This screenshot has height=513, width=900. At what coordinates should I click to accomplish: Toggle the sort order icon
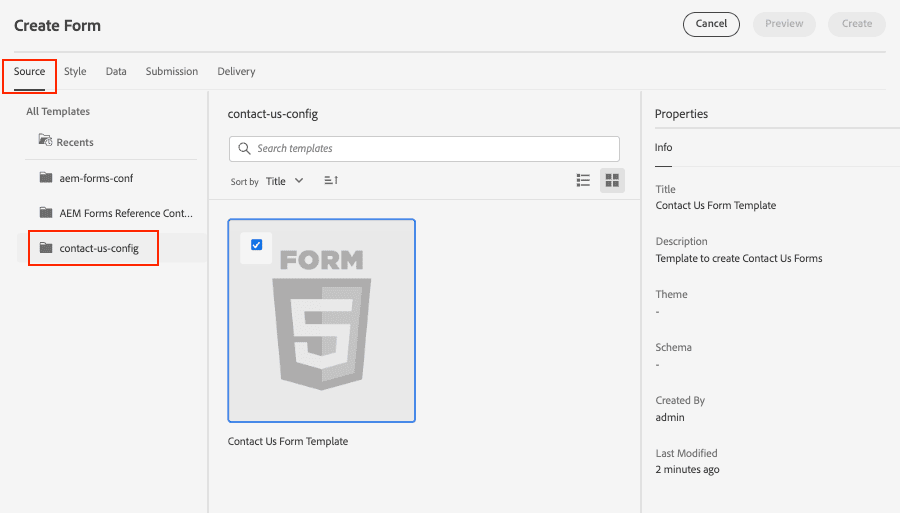(x=331, y=181)
